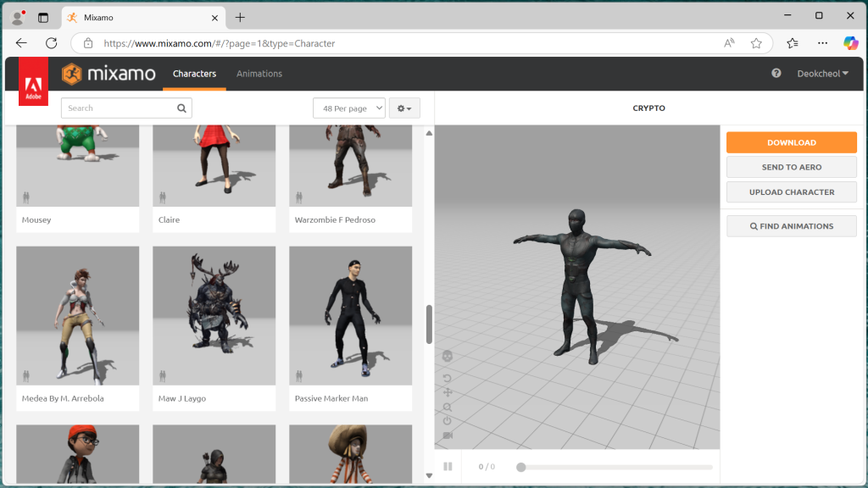Viewport: 868px width, 488px height.
Task: Click the Mixamo logo
Action: tap(108, 74)
